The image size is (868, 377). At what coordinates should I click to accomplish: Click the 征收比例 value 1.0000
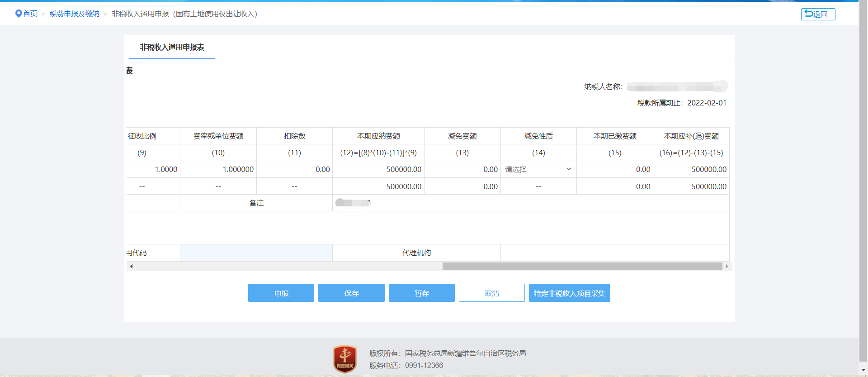(166, 169)
